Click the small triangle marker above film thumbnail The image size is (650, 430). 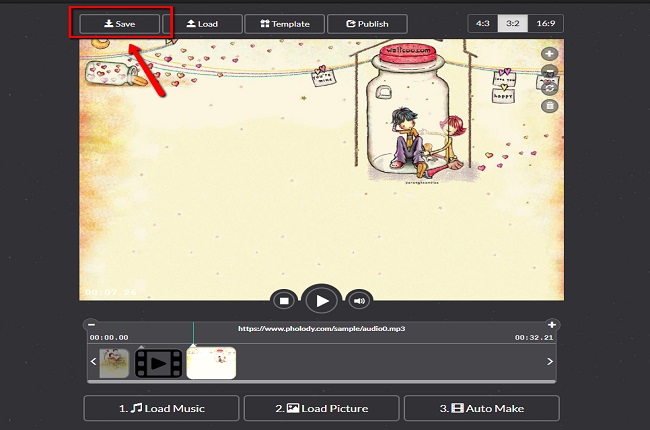pos(141,347)
